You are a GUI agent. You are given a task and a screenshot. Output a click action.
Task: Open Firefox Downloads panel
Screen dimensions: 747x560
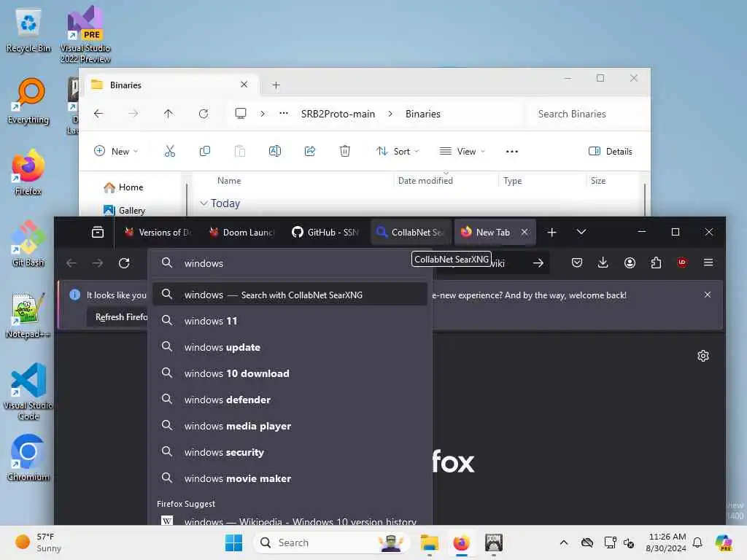[x=603, y=262]
